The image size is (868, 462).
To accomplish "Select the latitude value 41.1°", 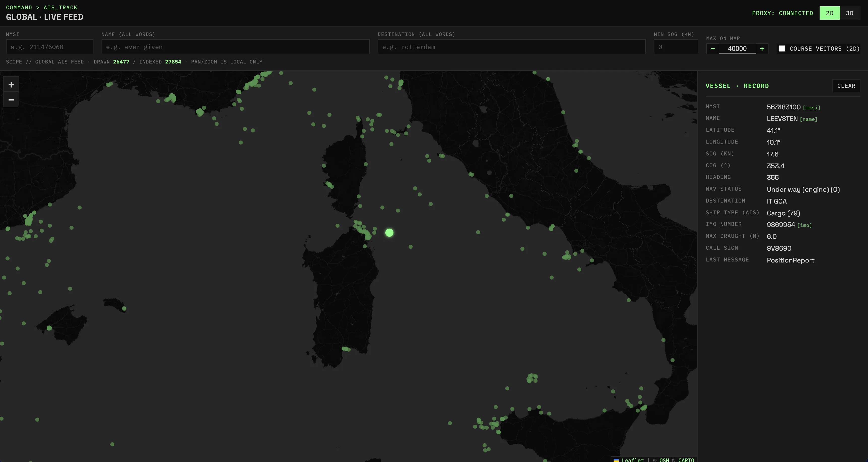I will tap(773, 130).
